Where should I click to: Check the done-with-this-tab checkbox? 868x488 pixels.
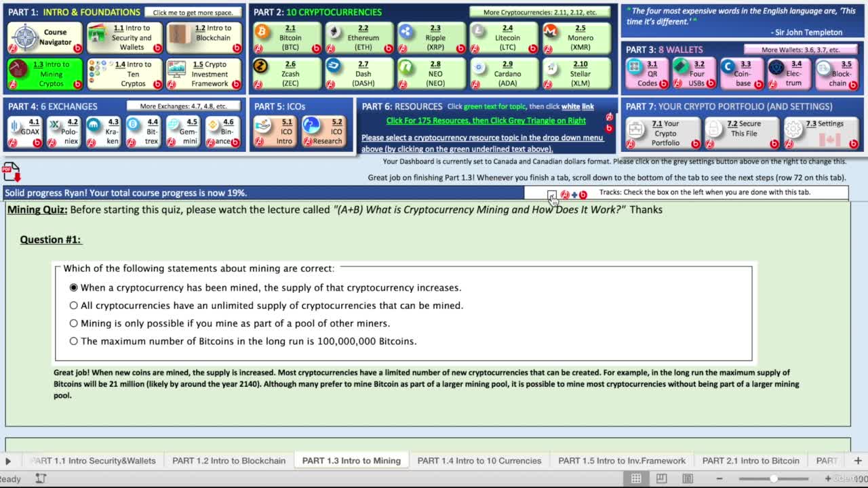pyautogui.click(x=552, y=195)
